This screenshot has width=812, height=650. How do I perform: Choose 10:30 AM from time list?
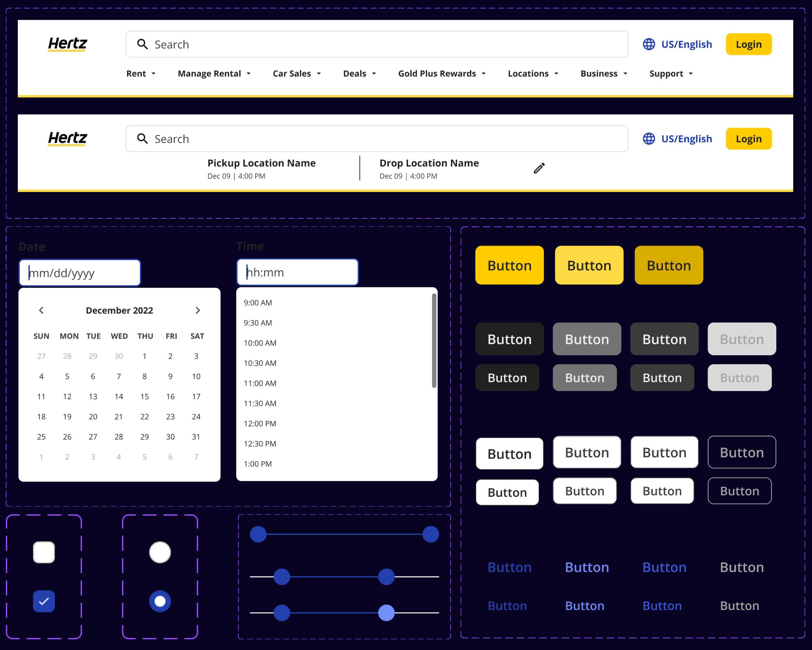[x=260, y=363]
